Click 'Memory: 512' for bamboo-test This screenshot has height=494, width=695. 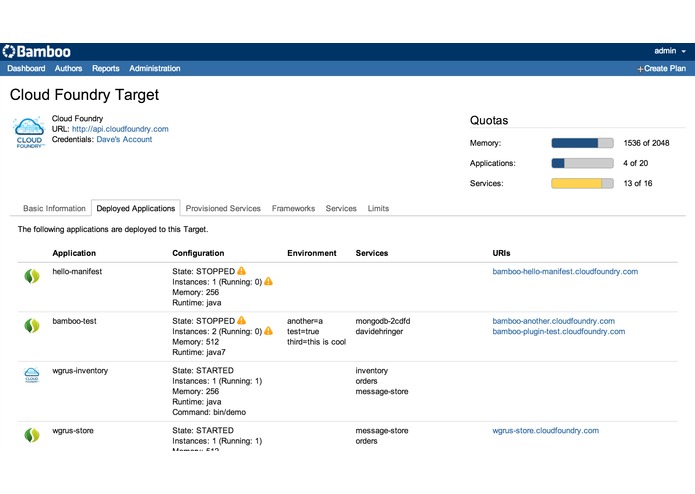195,342
